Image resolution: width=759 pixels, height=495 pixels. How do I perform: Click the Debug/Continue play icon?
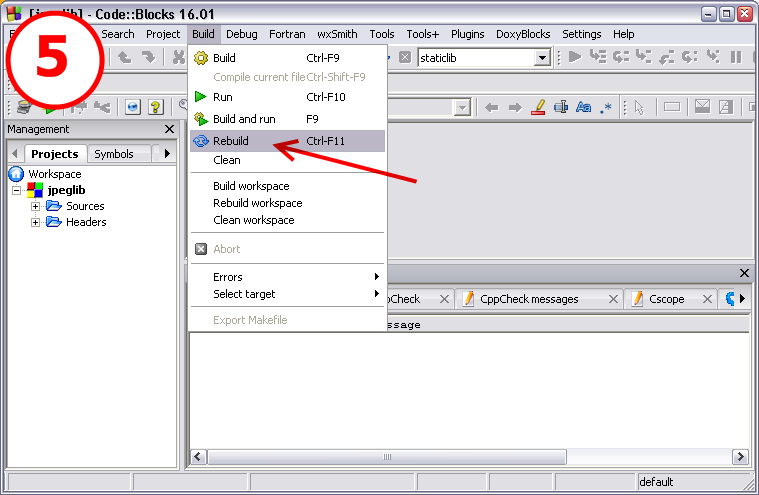(x=575, y=57)
